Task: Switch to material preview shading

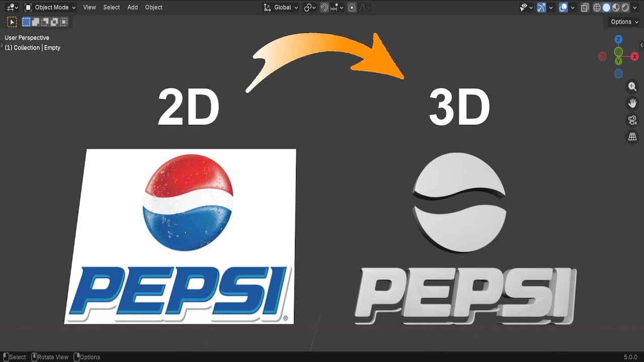Action: (x=616, y=7)
